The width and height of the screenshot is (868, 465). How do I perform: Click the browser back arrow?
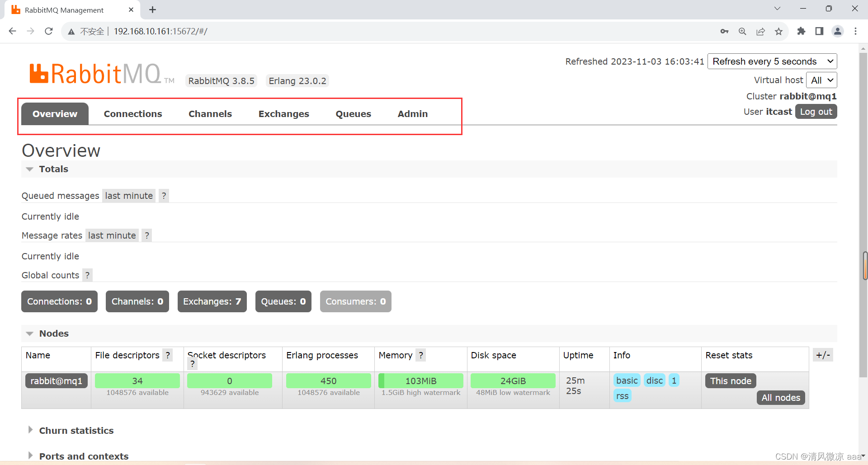pyautogui.click(x=13, y=31)
